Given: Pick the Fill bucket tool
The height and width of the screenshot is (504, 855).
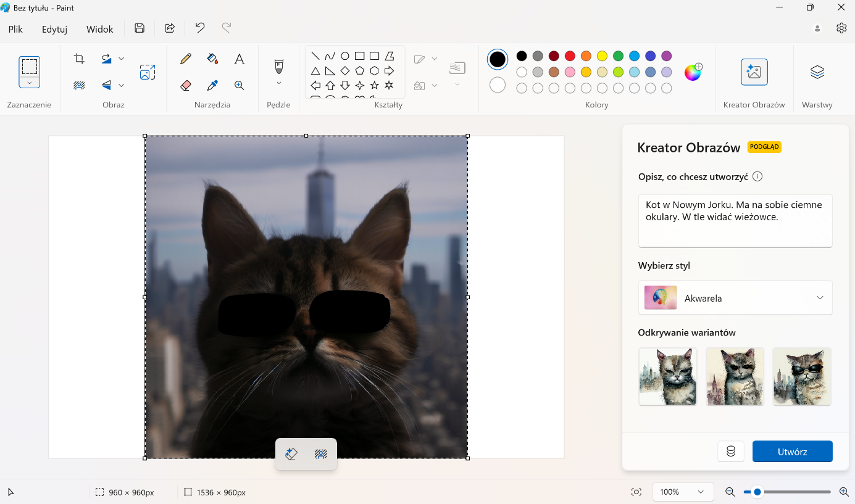Looking at the screenshot, I should click(x=212, y=59).
